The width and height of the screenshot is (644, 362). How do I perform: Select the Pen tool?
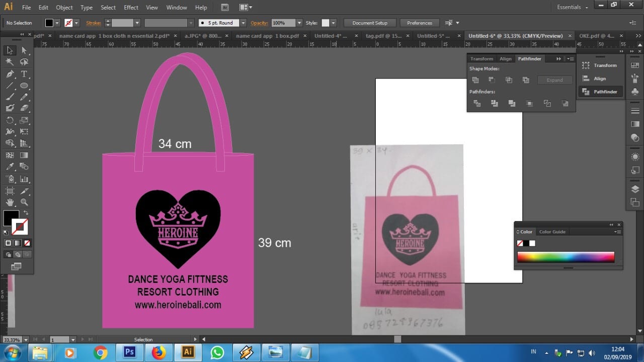(x=10, y=74)
